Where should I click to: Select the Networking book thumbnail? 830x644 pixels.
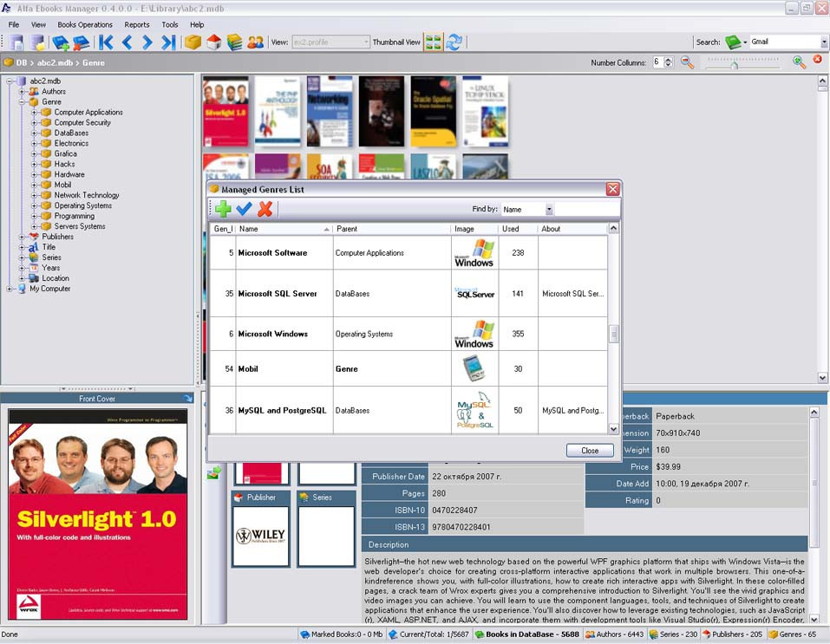[x=330, y=111]
